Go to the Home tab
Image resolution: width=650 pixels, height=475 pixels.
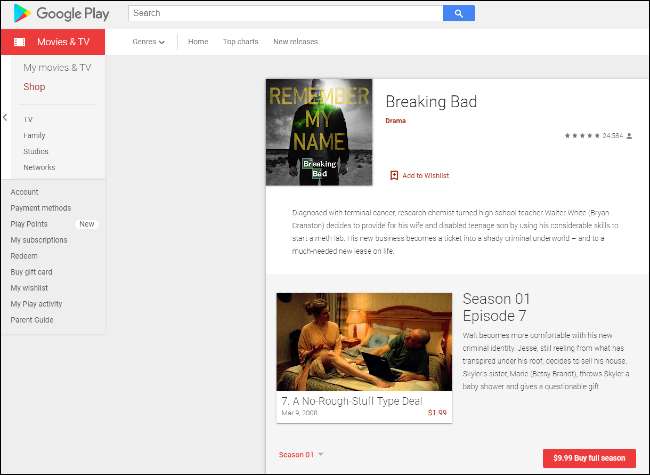(198, 41)
